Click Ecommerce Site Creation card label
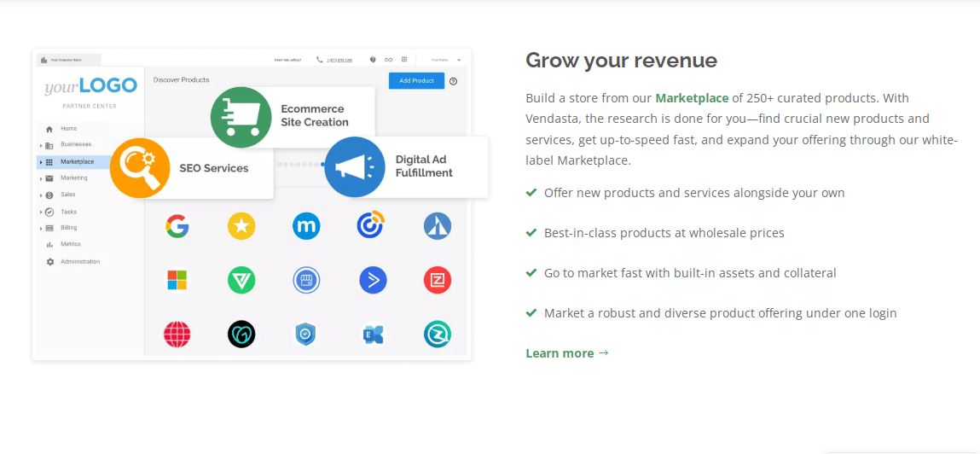The image size is (980, 454). tap(315, 116)
